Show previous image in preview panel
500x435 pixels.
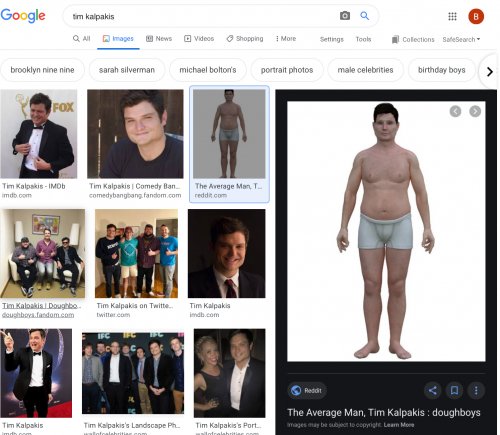point(455,111)
